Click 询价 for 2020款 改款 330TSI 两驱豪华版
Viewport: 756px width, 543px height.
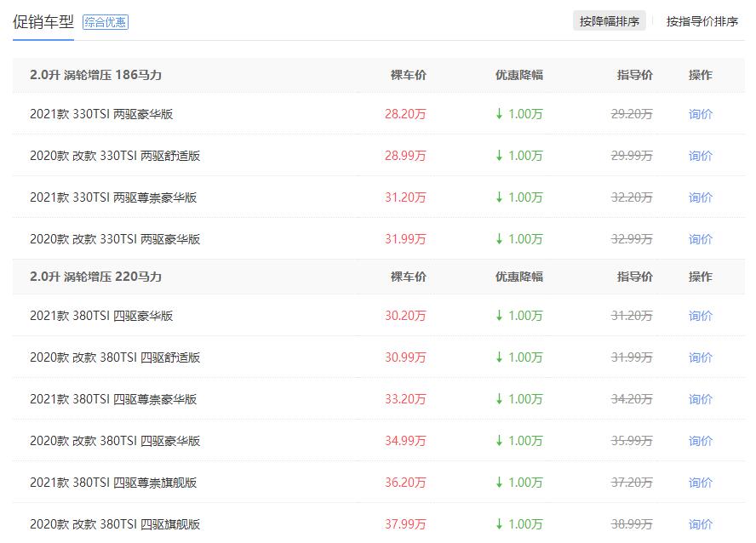(x=700, y=239)
